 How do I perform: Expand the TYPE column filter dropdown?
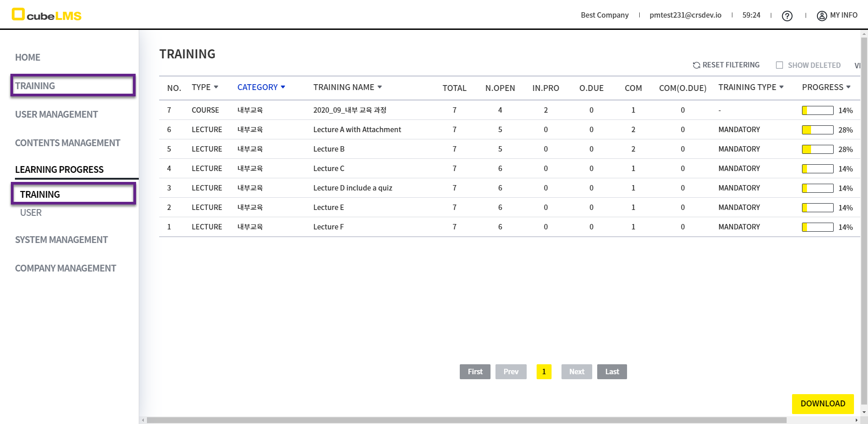coord(216,87)
